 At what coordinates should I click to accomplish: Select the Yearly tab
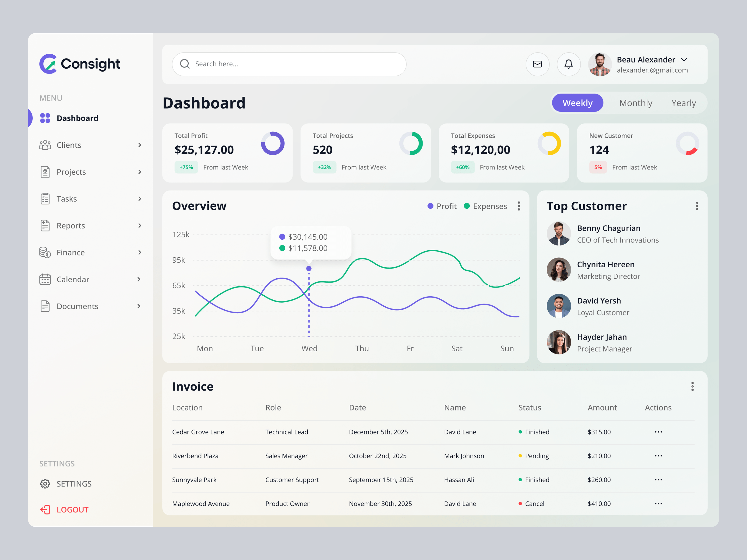pos(684,103)
